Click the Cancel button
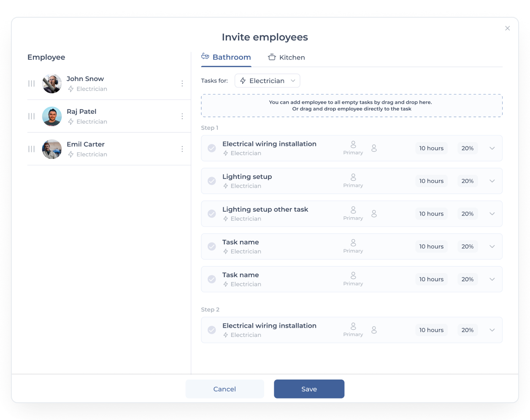Viewport: 530px width, 420px height. tap(225, 389)
